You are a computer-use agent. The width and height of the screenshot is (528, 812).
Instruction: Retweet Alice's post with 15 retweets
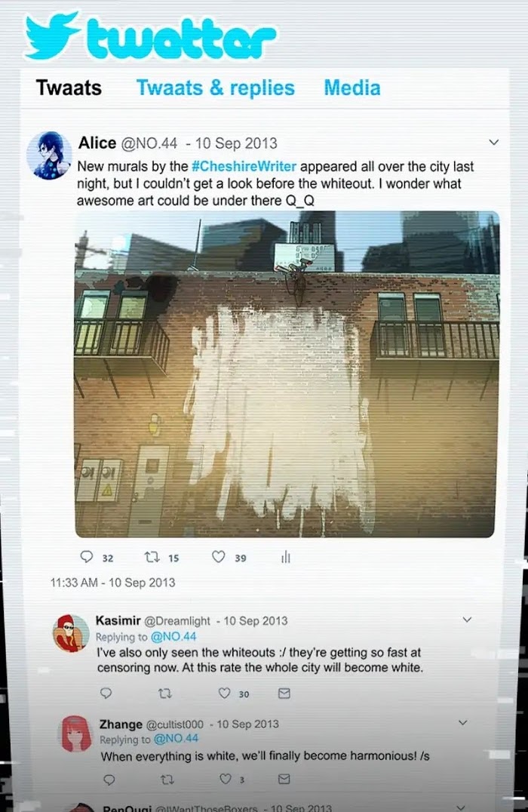click(x=152, y=557)
